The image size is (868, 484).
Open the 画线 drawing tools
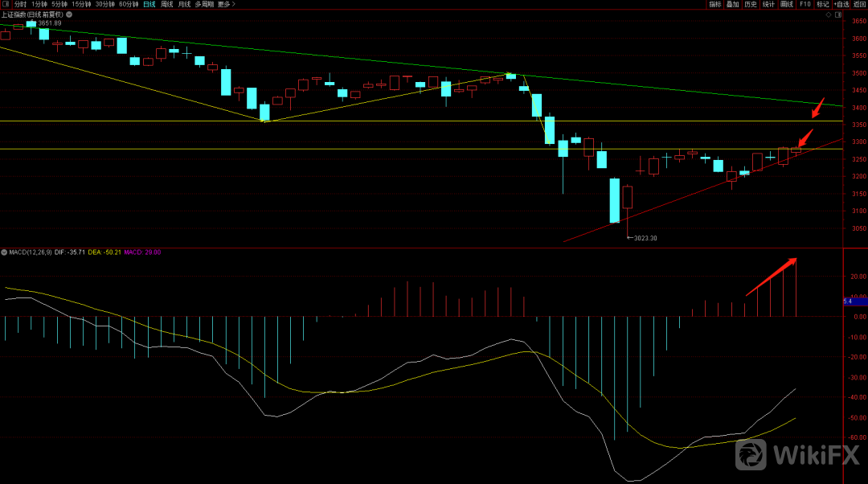coord(786,4)
